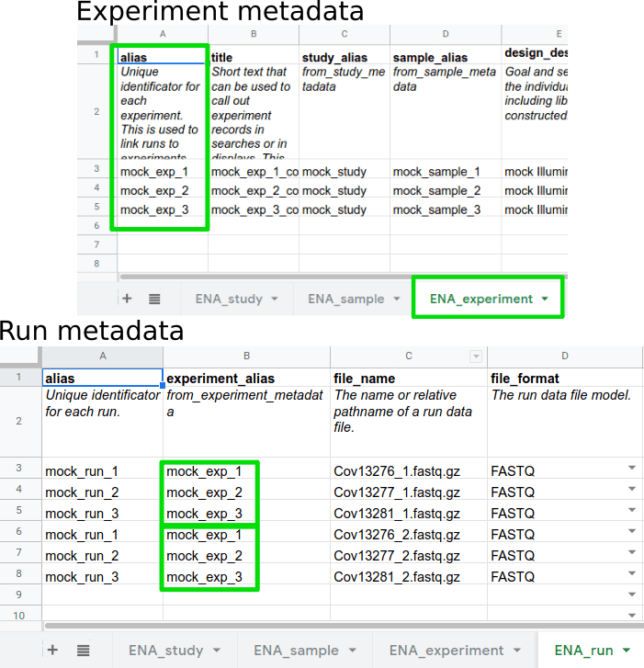Open ENA_experiment tab arrow in Experiment metadata spreadsheet
This screenshot has height=668, width=644.
tap(546, 299)
